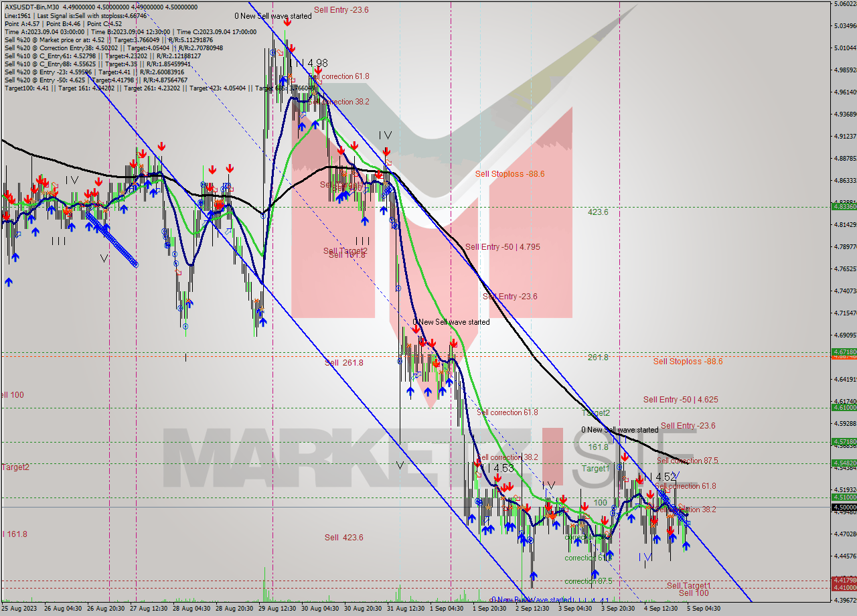Image resolution: width=857 pixels, height=616 pixels.
Task: Click the green '4.51000' price axis tag
Action: (x=844, y=497)
